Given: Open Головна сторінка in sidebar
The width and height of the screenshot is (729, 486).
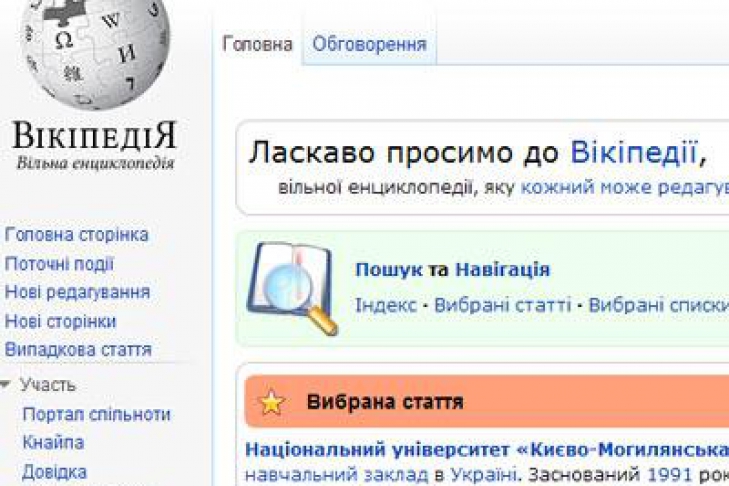Looking at the screenshot, I should (77, 235).
